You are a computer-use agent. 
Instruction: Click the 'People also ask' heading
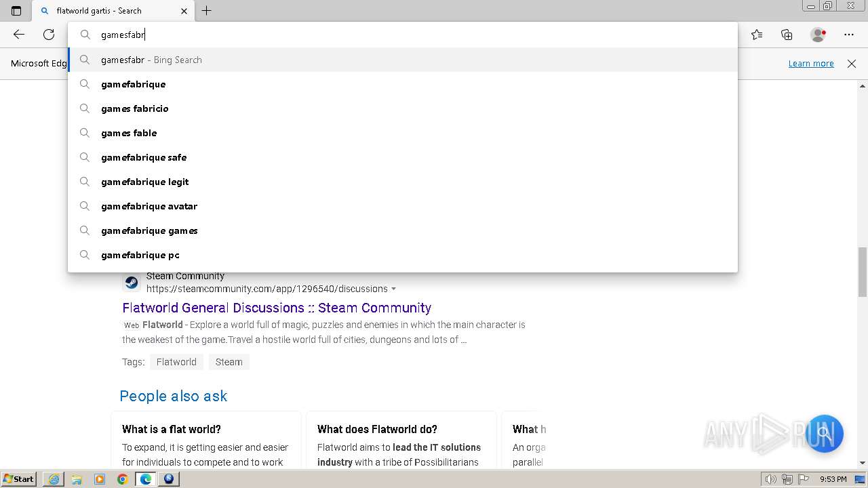coord(174,396)
